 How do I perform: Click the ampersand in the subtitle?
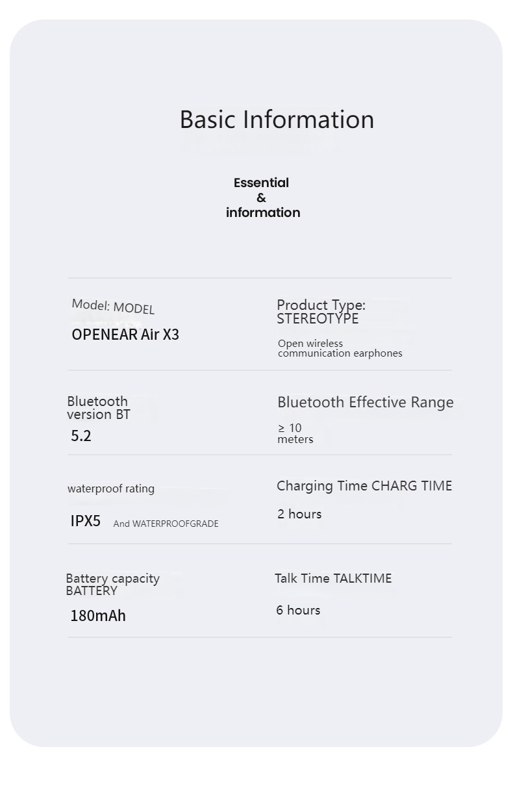pos(261,198)
